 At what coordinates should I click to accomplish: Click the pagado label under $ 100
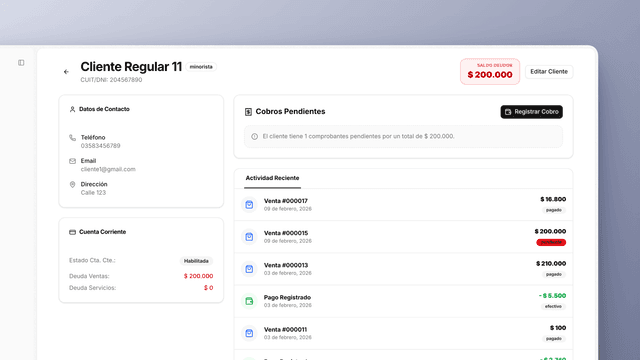pos(554,339)
